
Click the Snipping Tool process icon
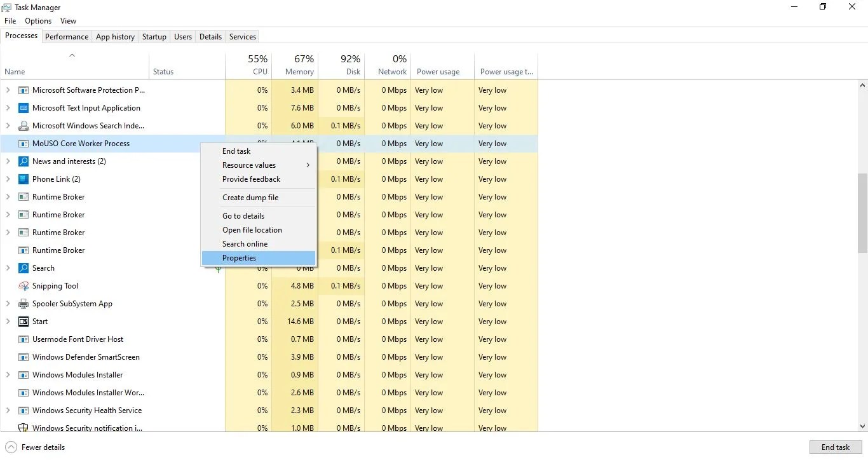[x=23, y=286]
